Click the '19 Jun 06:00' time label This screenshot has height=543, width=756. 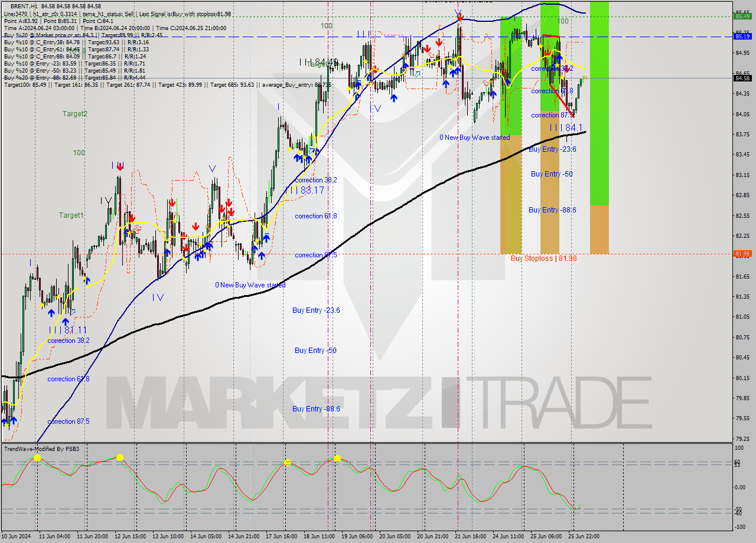point(357,536)
